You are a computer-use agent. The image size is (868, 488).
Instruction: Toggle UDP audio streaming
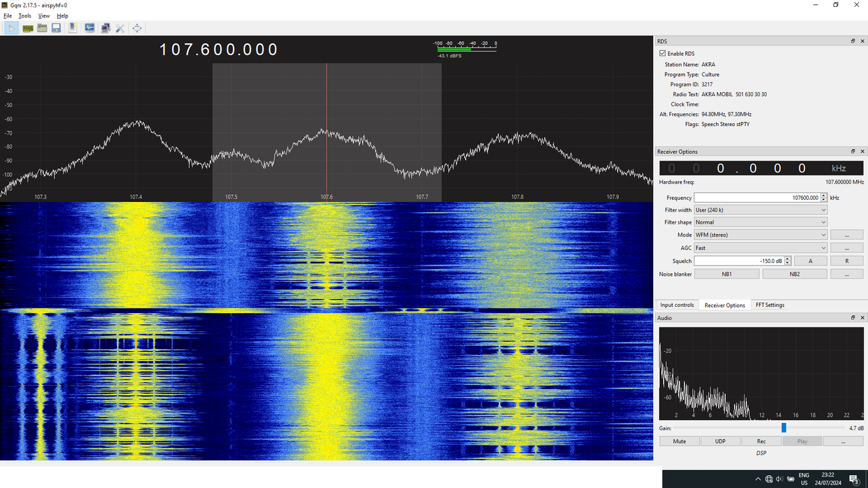720,441
